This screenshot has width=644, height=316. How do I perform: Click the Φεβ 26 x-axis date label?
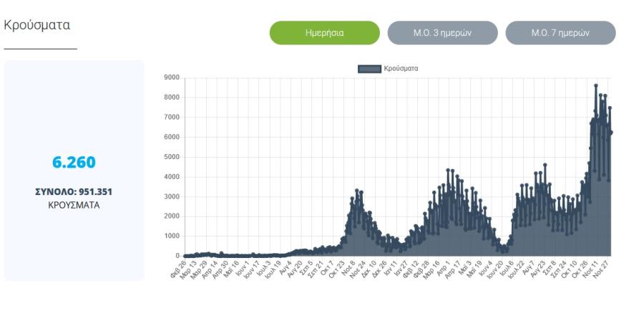tap(179, 268)
